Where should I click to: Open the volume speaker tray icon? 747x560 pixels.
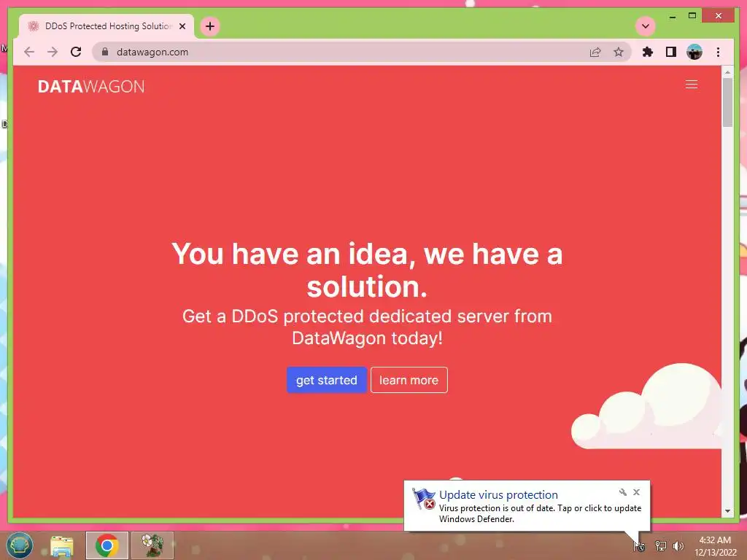678,546
